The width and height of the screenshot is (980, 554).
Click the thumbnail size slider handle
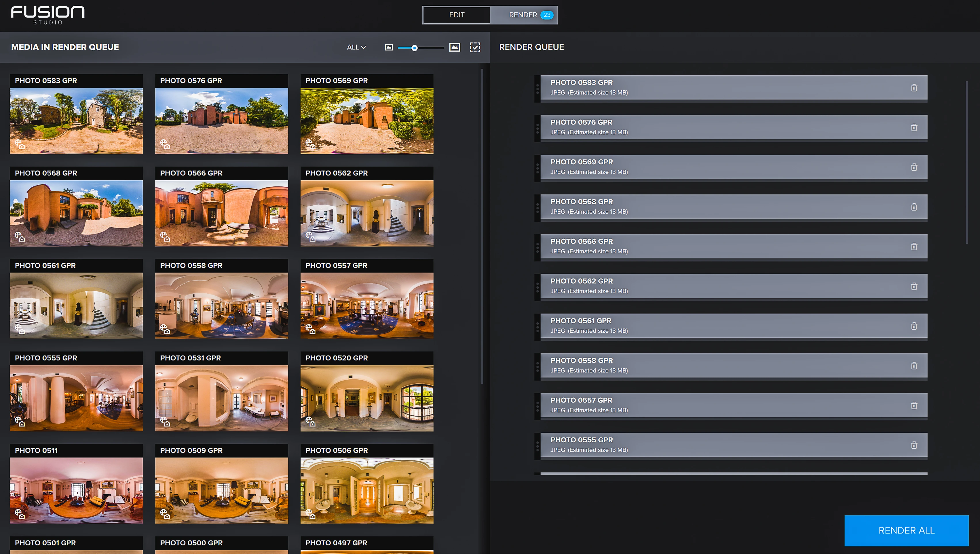(414, 48)
